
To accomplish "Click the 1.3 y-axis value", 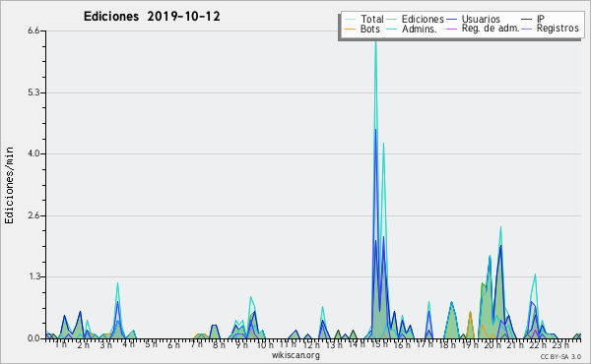I will tap(33, 276).
